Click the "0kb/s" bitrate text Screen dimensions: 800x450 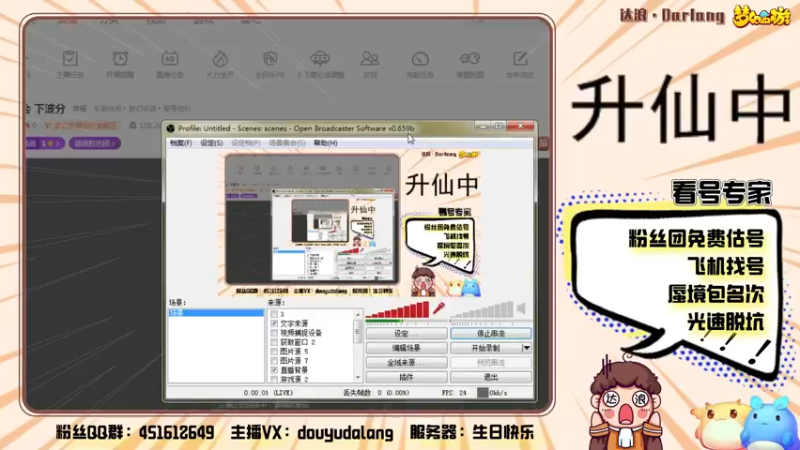pyautogui.click(x=498, y=393)
